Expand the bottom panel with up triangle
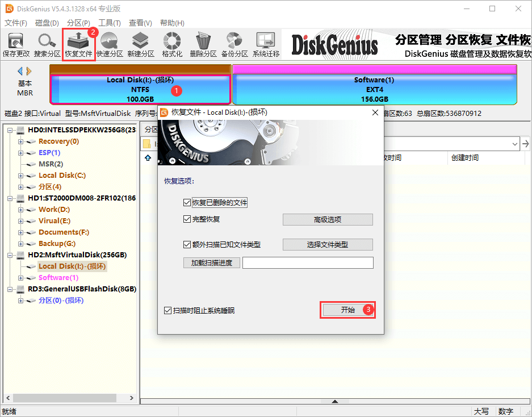The height and width of the screenshot is (417, 532). (x=335, y=402)
